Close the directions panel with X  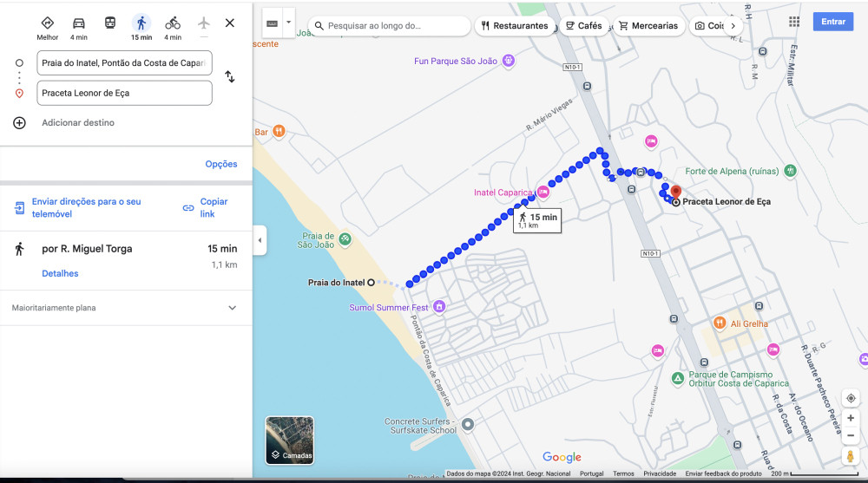pyautogui.click(x=230, y=23)
